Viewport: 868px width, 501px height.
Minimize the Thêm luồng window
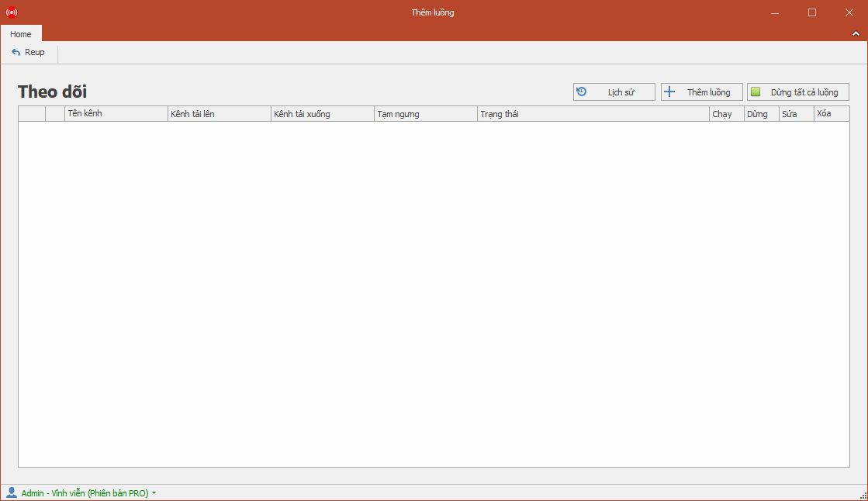775,12
